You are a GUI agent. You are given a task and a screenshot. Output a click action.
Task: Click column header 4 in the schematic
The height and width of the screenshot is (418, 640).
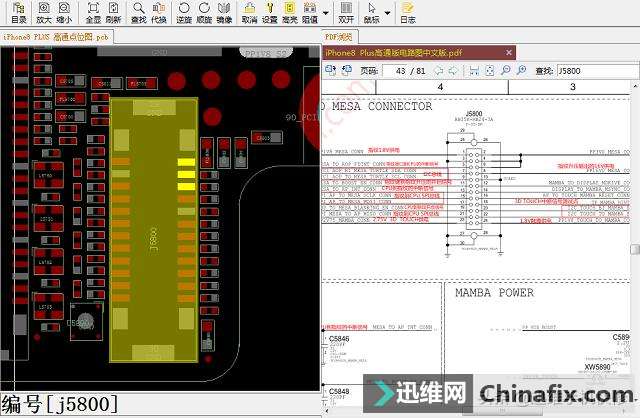(440, 87)
